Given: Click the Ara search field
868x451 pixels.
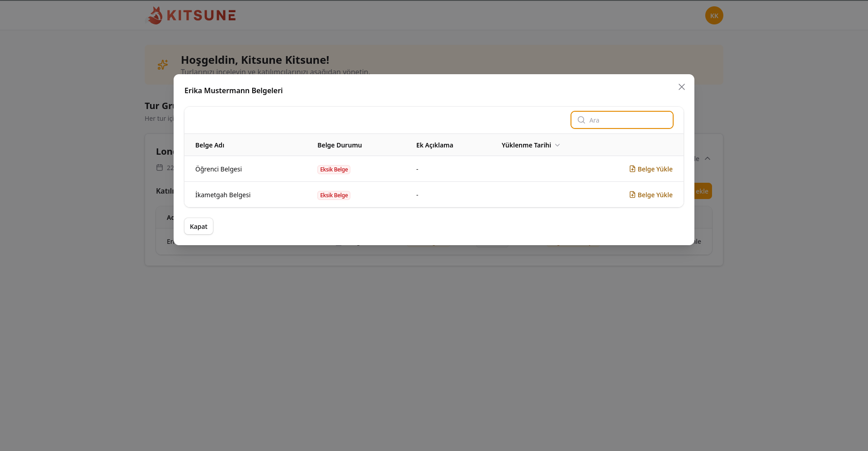Looking at the screenshot, I should 622,120.
